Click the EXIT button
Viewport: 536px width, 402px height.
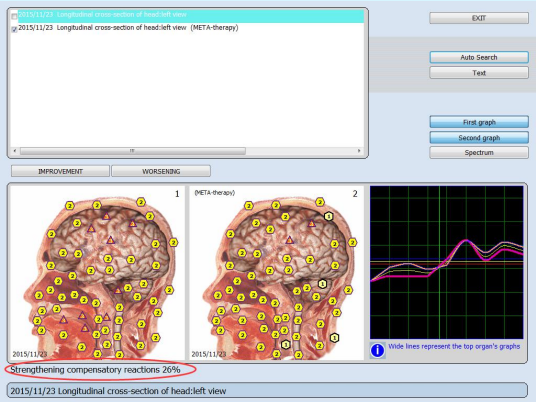(x=479, y=18)
